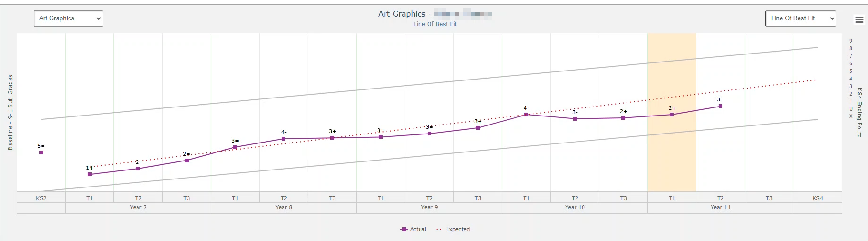Select the Year 7 T1 1+ data point
Viewport: 868px width, 241px height.
[x=90, y=174]
